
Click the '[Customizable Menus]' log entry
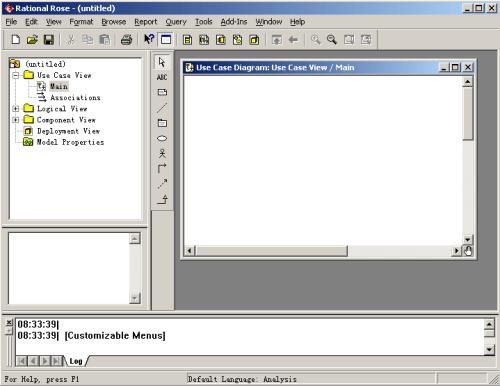pos(115,336)
